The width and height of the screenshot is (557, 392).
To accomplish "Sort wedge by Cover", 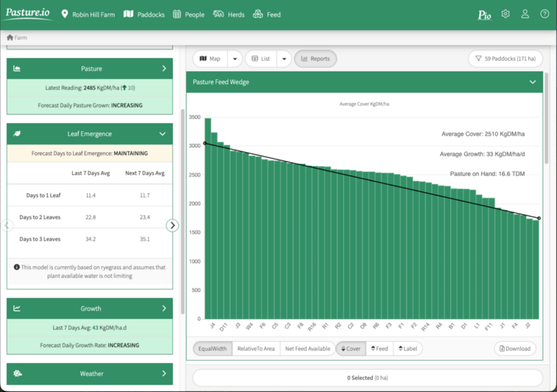I will (351, 349).
